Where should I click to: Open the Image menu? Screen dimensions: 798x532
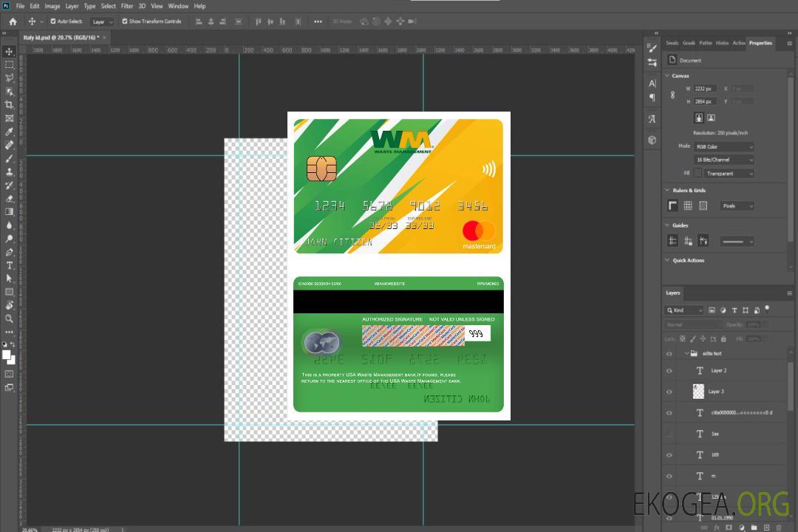(52, 6)
